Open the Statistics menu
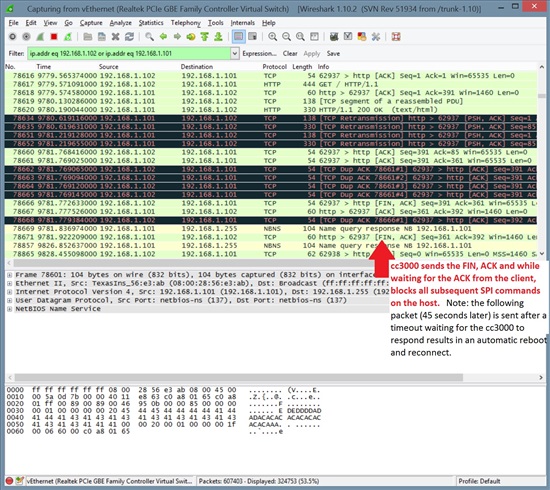 (x=151, y=23)
